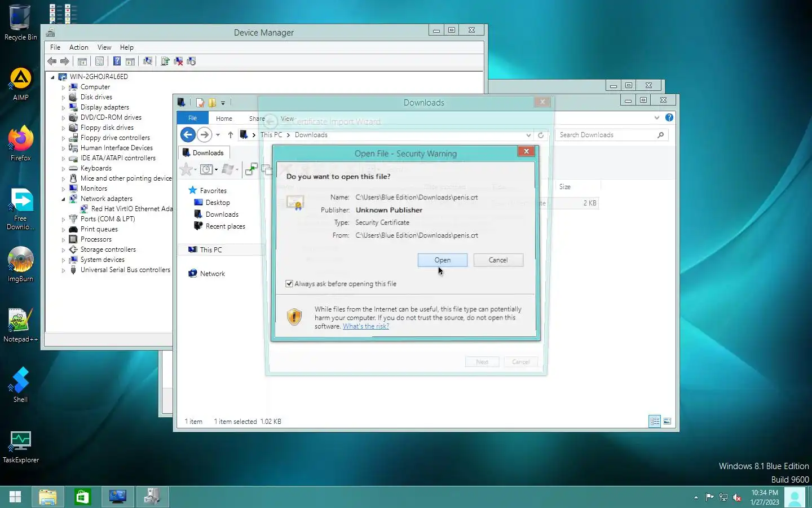The height and width of the screenshot is (508, 812).
Task: Open Device Manager Help menu
Action: [127, 47]
